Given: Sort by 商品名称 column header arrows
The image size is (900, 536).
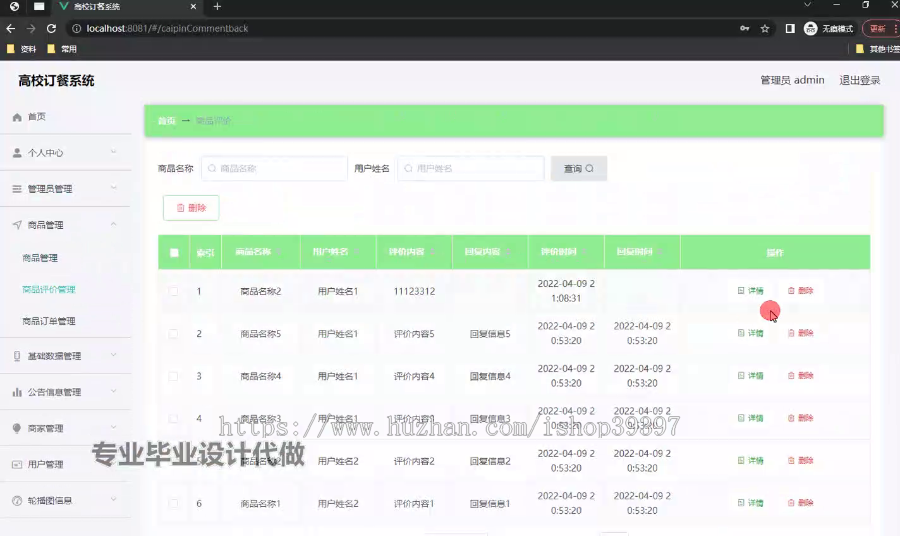Looking at the screenshot, I should (280, 252).
